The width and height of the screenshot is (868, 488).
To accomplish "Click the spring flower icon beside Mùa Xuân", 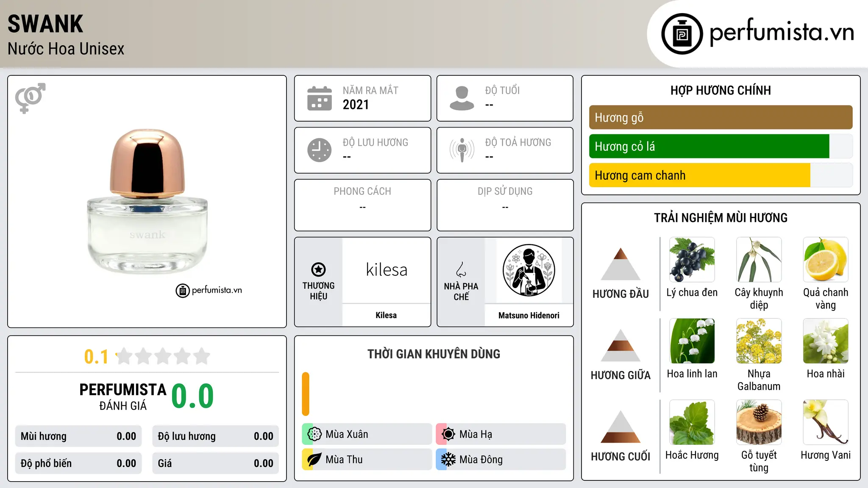I will pos(314,434).
